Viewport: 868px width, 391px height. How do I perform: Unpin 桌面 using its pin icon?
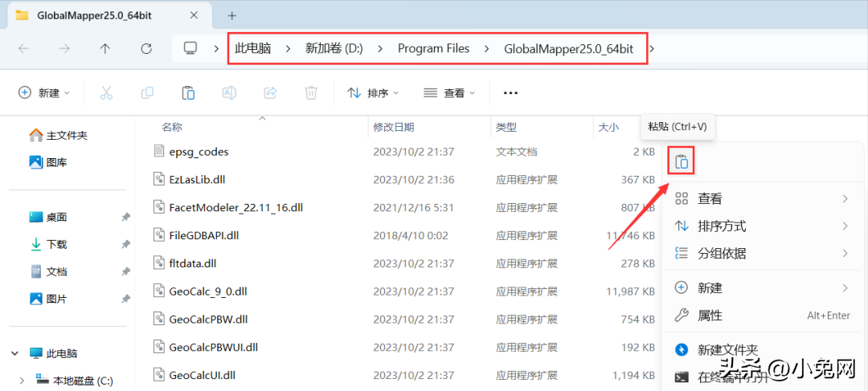[125, 218]
